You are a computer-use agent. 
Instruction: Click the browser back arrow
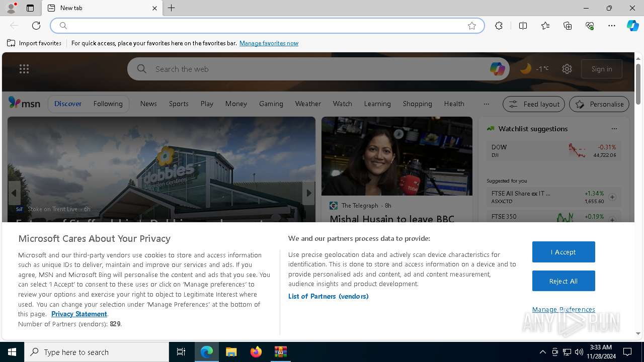coord(14,26)
